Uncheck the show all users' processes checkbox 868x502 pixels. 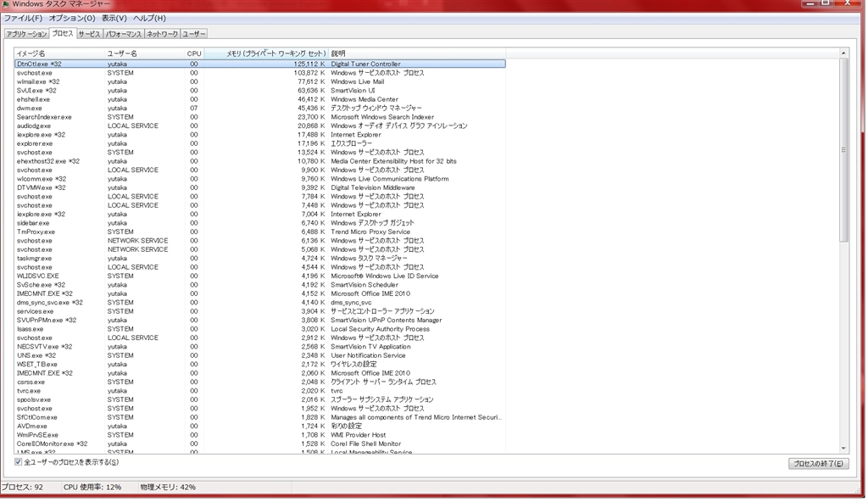(19, 462)
